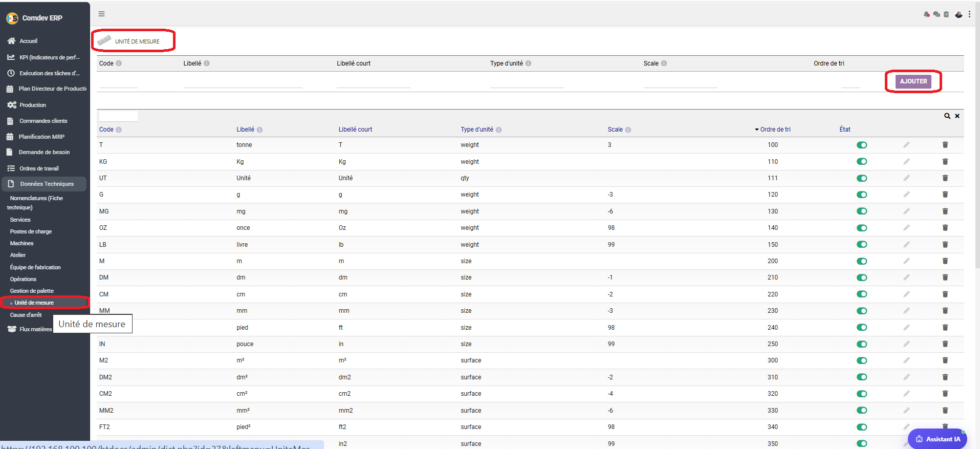The image size is (980, 449).
Task: Sort table by Type d'unité column header
Action: tap(477, 130)
